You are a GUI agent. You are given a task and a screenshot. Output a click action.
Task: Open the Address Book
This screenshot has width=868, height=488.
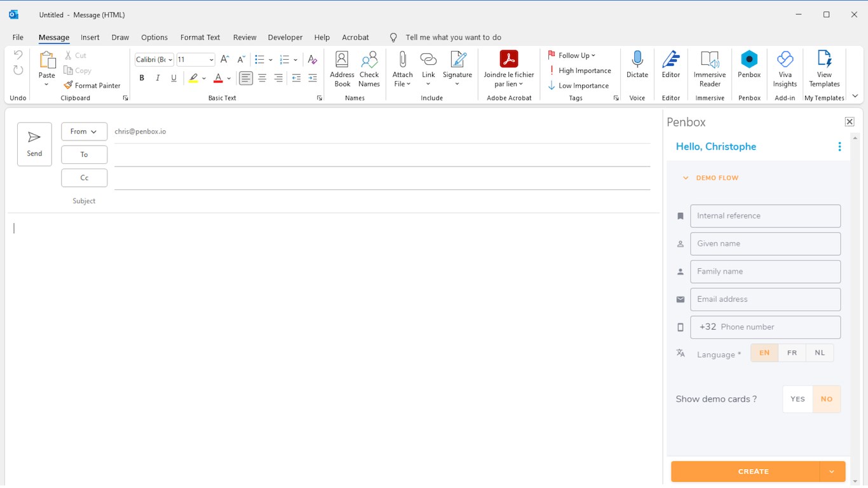(342, 69)
